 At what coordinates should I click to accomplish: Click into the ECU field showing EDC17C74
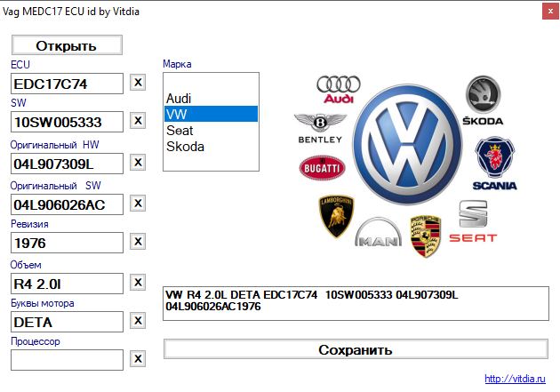point(68,84)
